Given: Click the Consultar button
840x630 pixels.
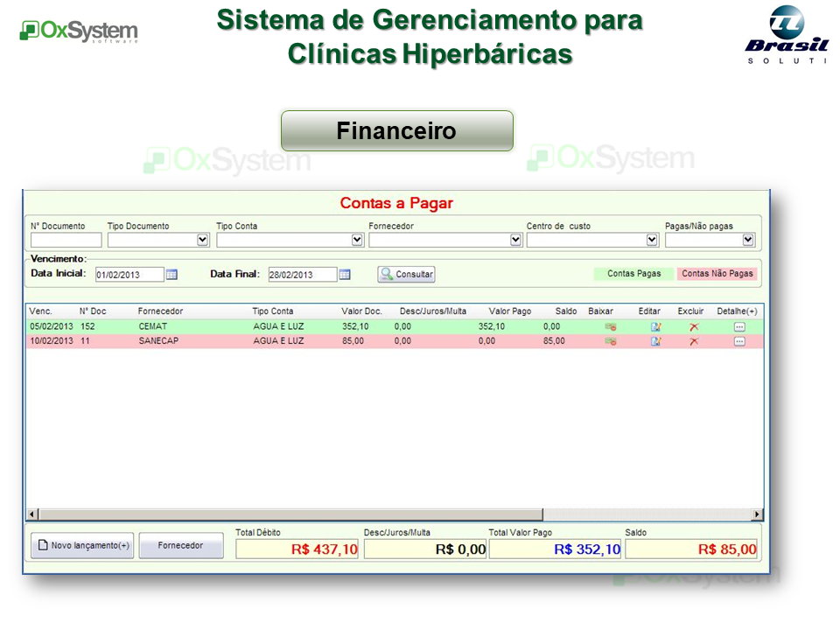Looking at the screenshot, I should [406, 275].
